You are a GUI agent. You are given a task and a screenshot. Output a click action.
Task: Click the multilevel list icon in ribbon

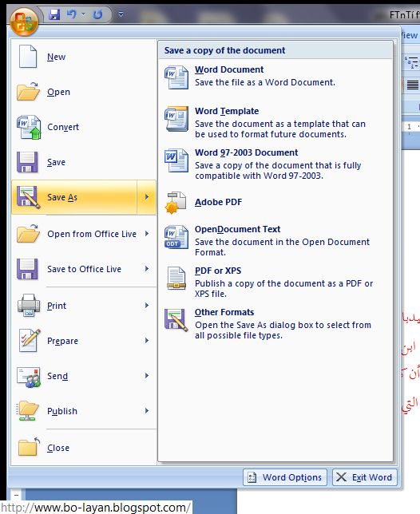tap(412, 62)
